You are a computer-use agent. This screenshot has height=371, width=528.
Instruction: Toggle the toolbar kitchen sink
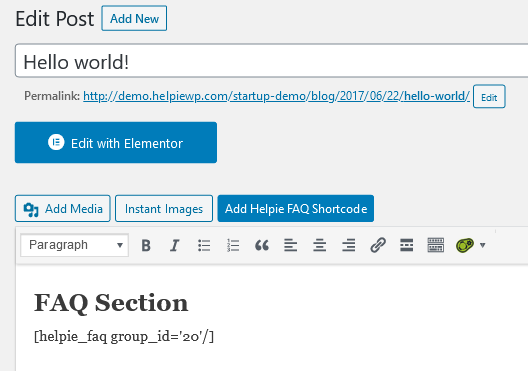435,245
